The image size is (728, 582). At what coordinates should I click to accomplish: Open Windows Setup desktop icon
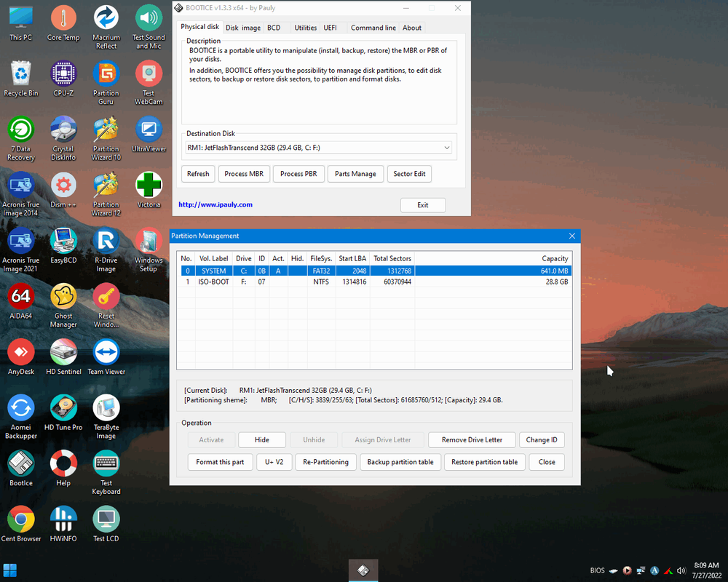(x=149, y=250)
